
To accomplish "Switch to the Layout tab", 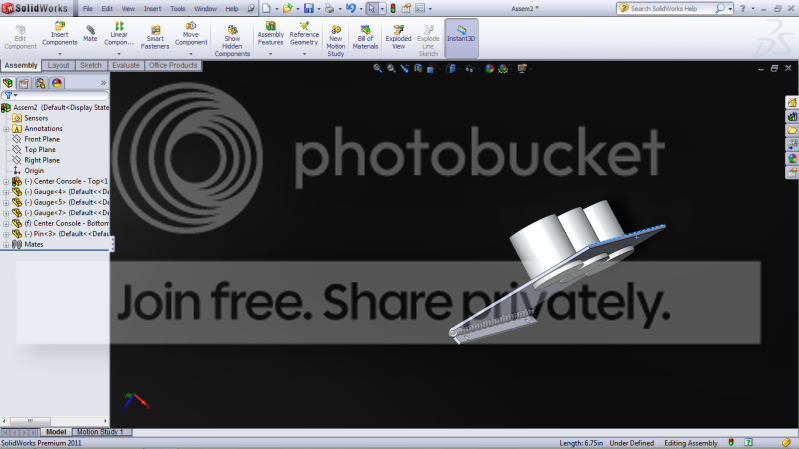I will coord(58,65).
